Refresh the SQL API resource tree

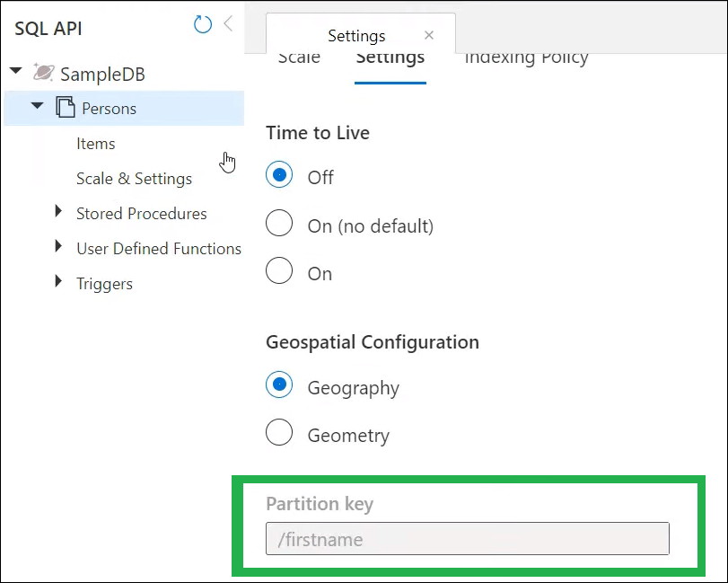[x=202, y=24]
